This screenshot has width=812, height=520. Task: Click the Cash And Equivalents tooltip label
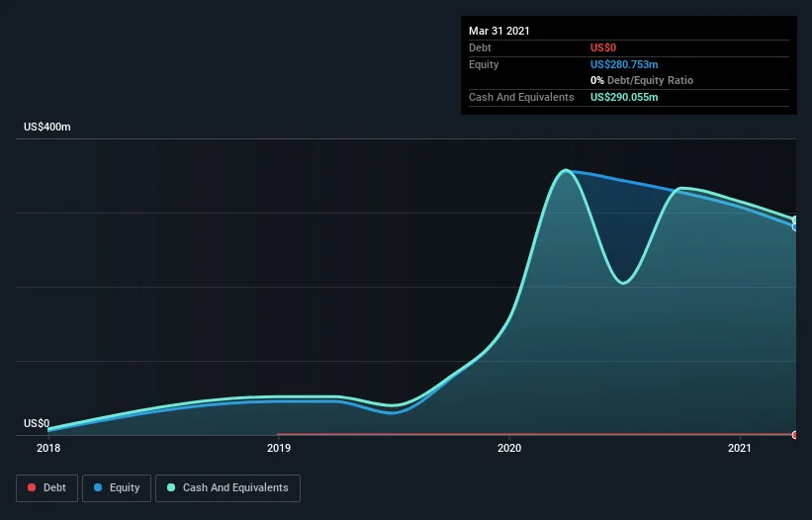tap(521, 97)
